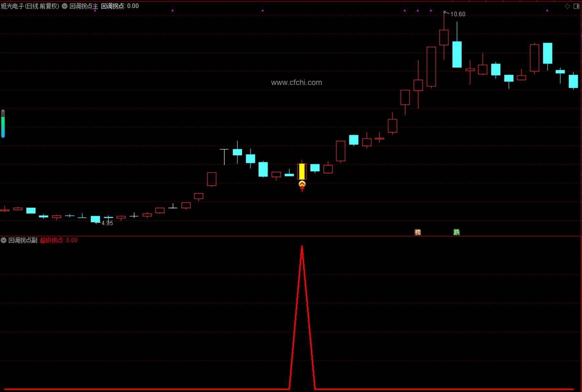The image size is (582, 392).
Task: Click the red spike peak in sub-chart
Action: [x=302, y=248]
